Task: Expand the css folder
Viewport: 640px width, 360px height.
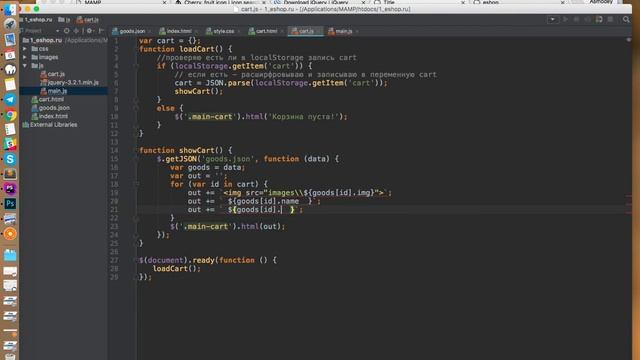Action: click(x=25, y=49)
